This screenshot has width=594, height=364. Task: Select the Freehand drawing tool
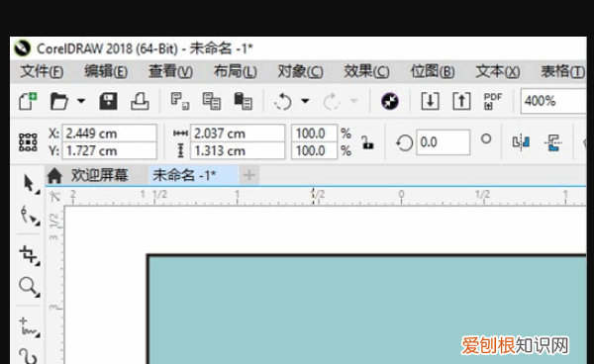30,327
